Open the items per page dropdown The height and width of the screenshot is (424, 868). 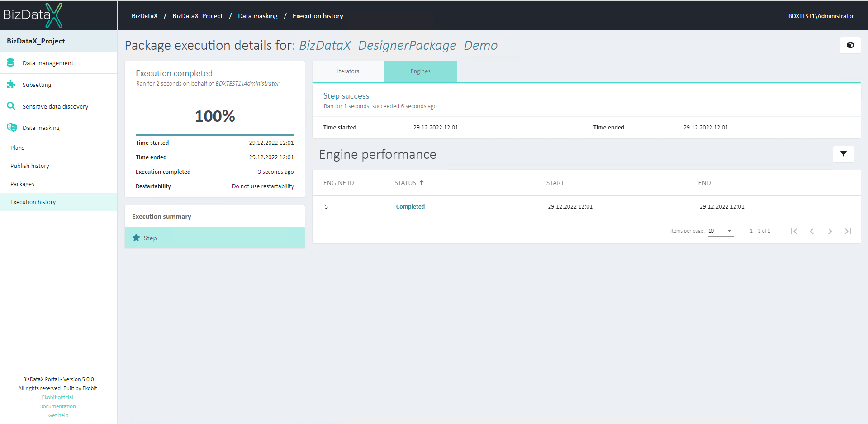pos(721,231)
